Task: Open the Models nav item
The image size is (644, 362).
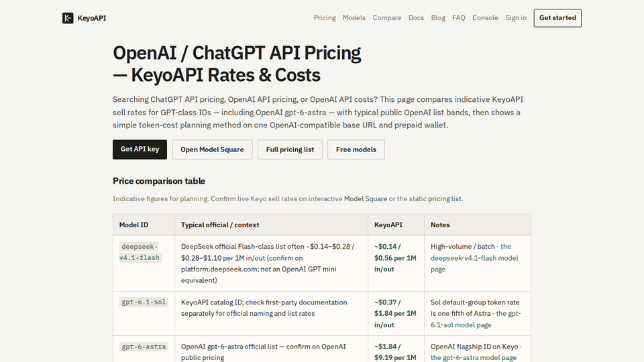Action: click(354, 17)
